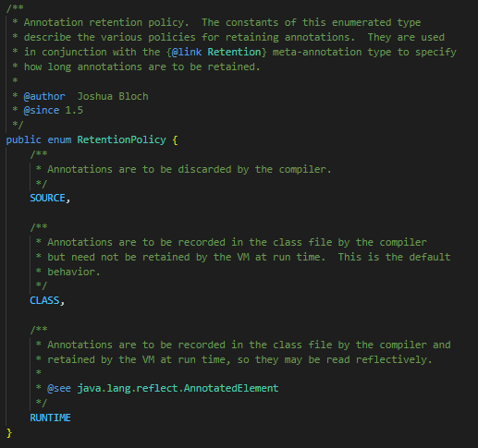
Task: Place cursor at opening yellow curly brace
Action: coord(175,139)
